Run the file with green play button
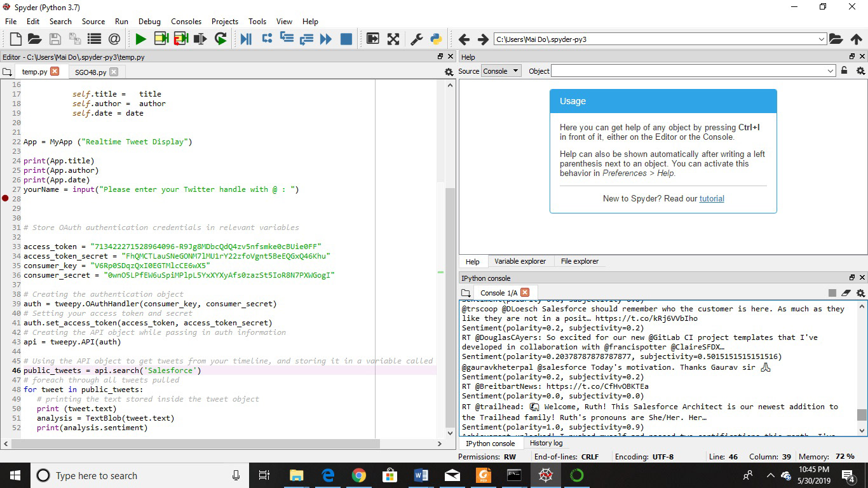Image resolution: width=868 pixels, height=488 pixels. 140,39
